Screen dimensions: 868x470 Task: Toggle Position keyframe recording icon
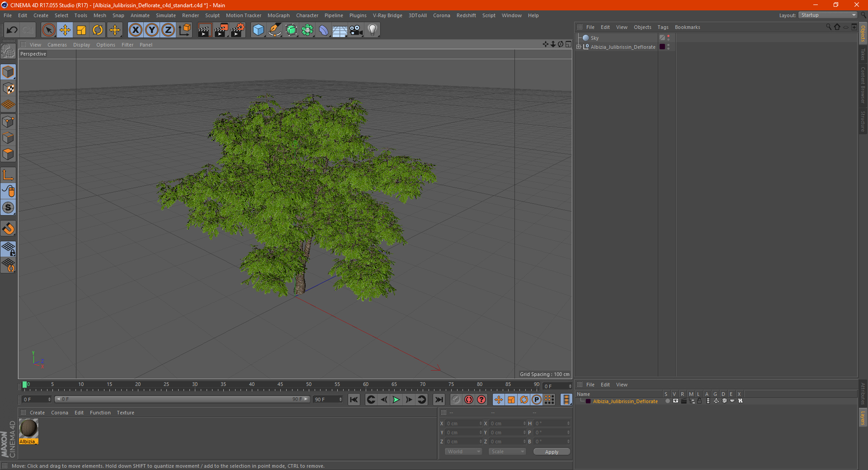498,399
